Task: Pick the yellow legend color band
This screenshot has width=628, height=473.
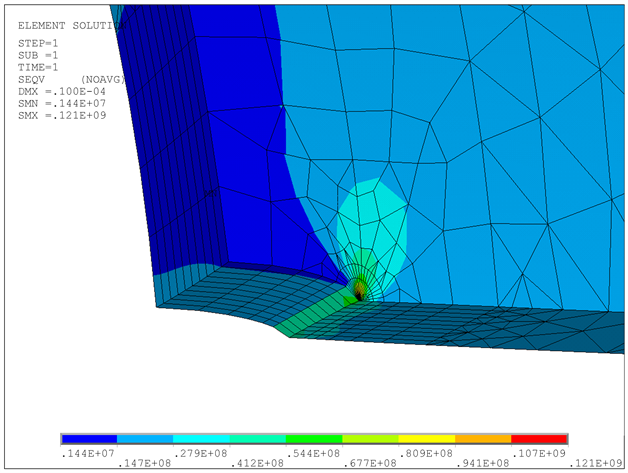Action: 427,439
